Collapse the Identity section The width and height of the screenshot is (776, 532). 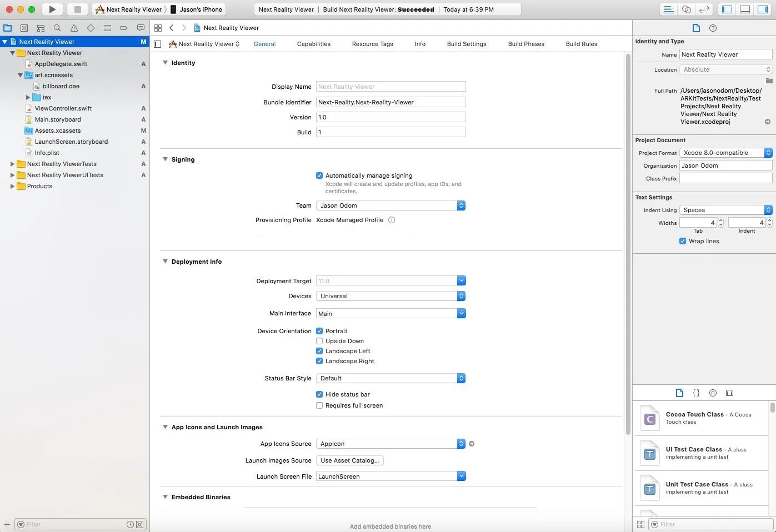165,63
